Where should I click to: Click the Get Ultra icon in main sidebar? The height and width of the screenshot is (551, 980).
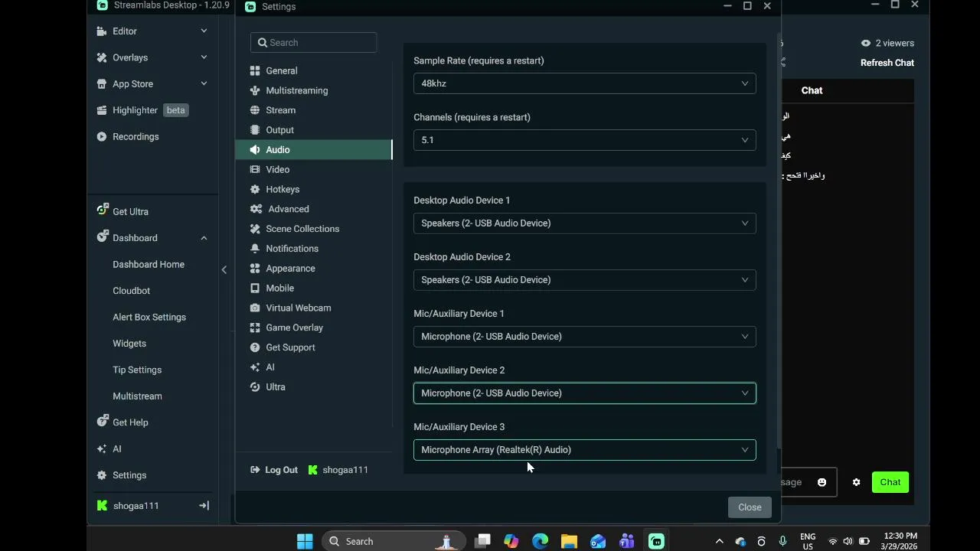tap(102, 210)
